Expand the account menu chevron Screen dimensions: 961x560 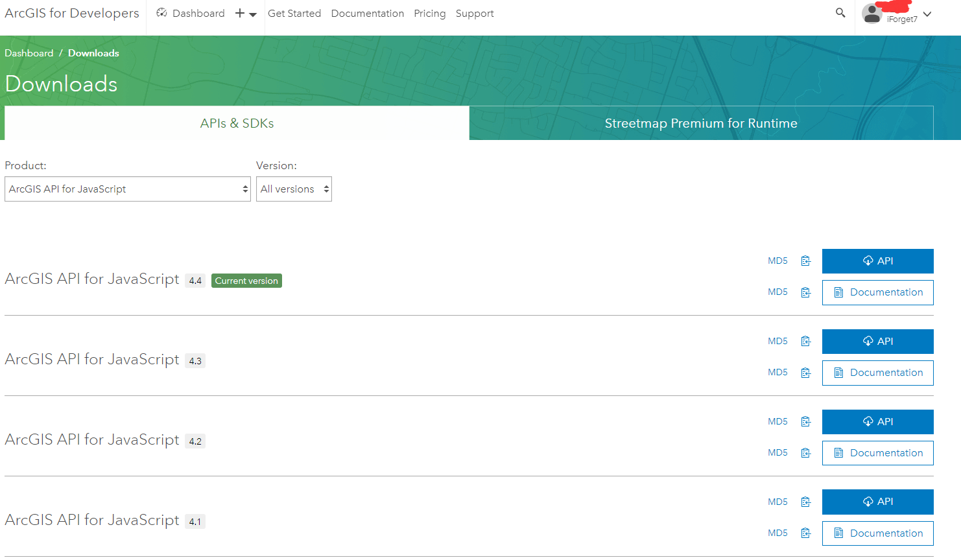(x=927, y=14)
